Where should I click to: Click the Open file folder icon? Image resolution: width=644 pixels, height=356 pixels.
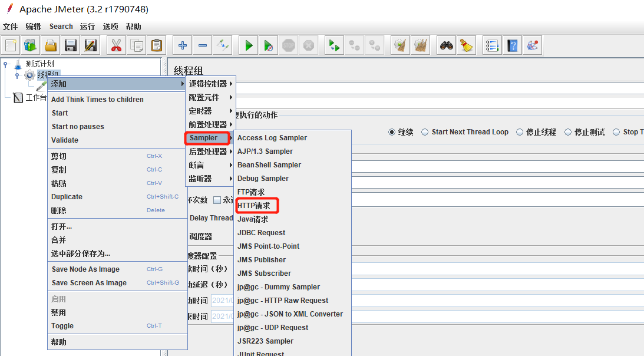point(51,45)
